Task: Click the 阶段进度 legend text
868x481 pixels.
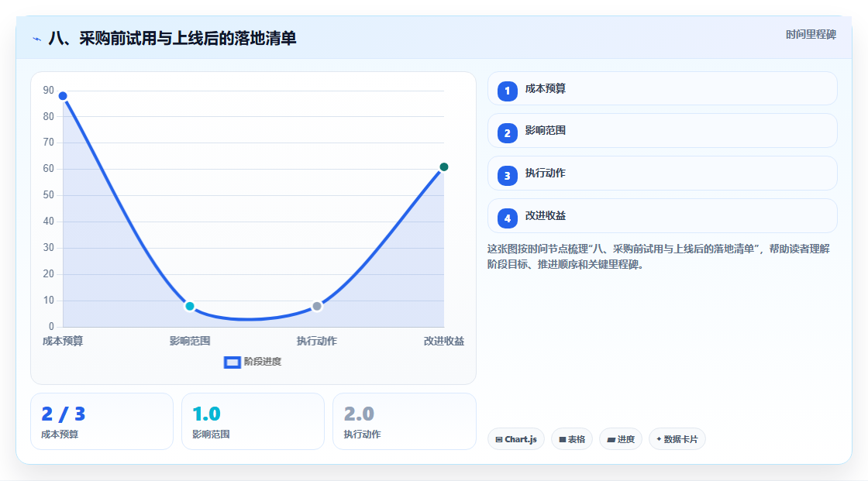Action: [x=263, y=362]
